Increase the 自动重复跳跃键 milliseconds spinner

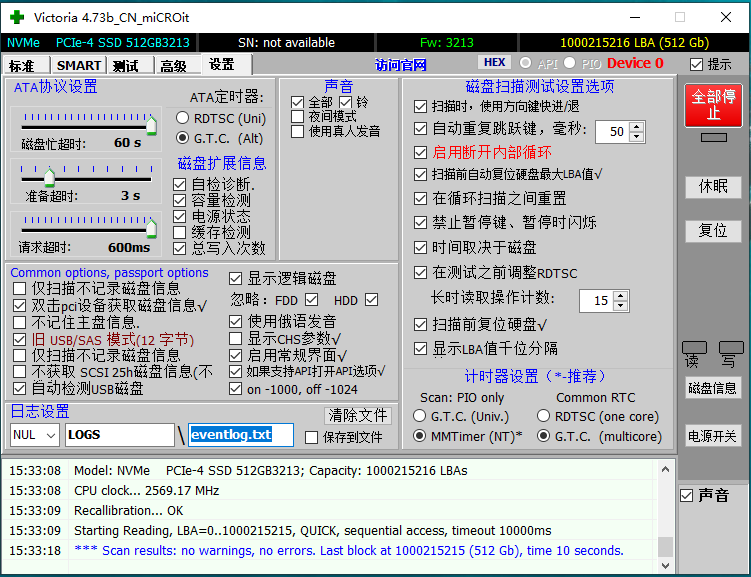point(637,127)
